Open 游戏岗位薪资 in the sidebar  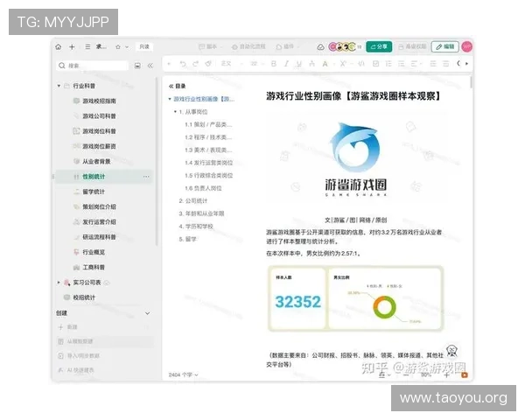[99, 146]
